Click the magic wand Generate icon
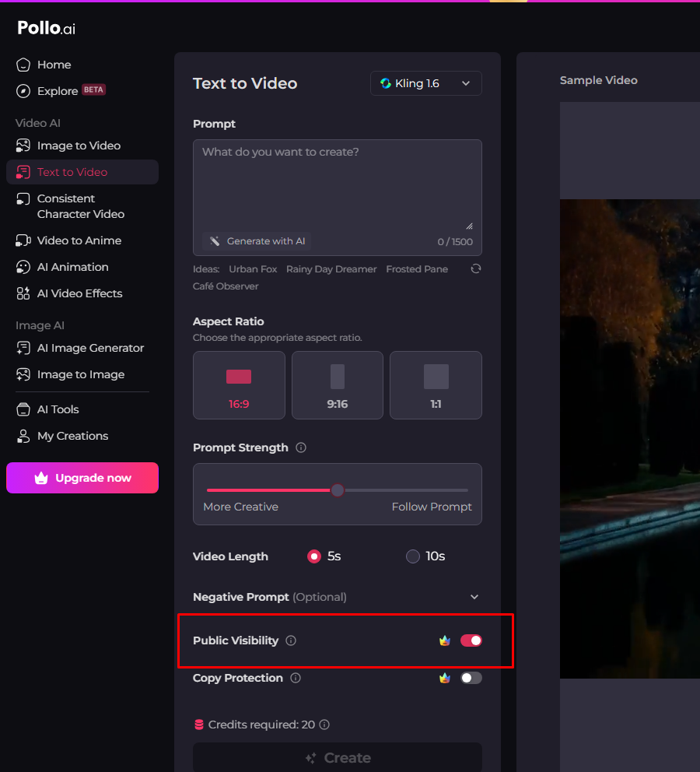 [215, 241]
